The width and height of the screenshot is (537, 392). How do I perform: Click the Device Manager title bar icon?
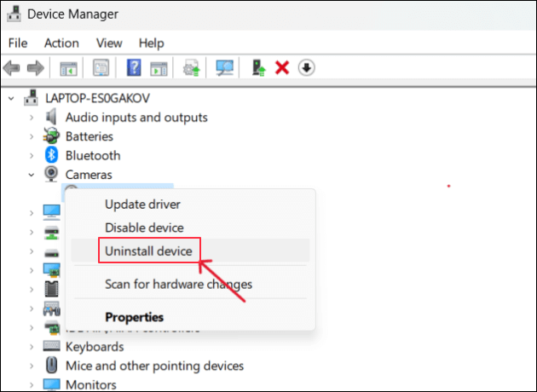(14, 14)
